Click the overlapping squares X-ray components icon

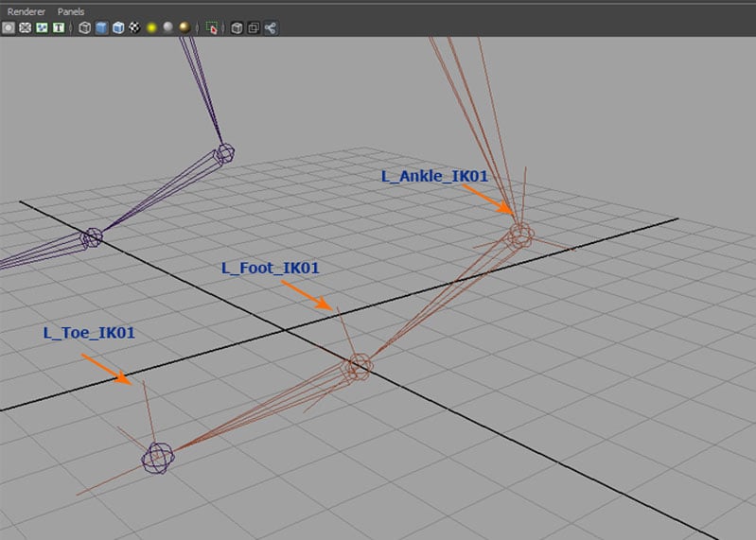(x=254, y=28)
